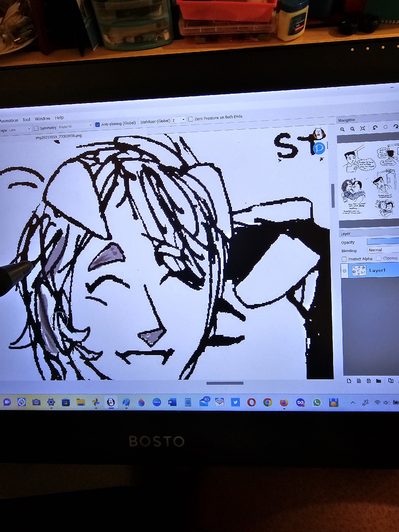Open the Blending mode dropdown showing Normal

383,250
